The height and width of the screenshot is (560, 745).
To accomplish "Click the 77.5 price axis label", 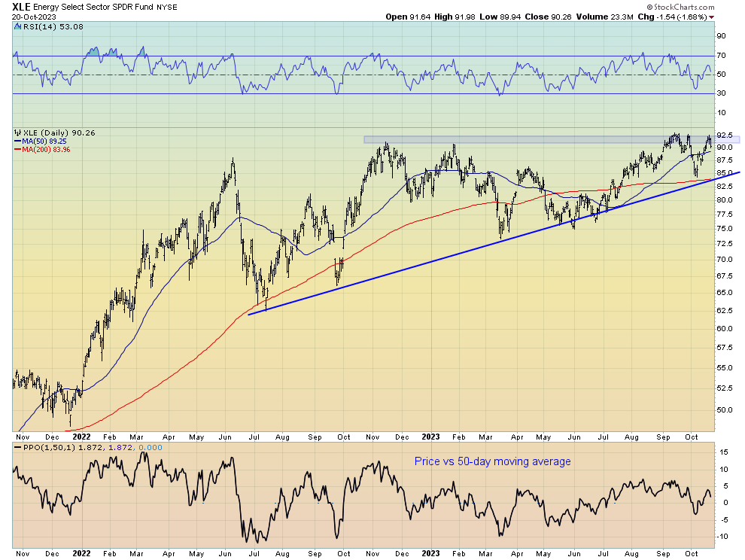I will [725, 215].
